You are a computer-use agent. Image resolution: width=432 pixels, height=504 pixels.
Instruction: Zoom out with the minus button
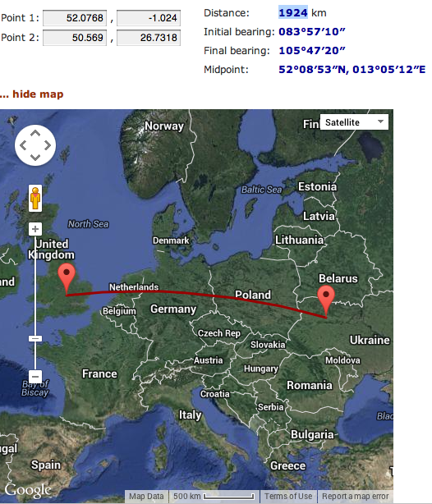(x=35, y=376)
